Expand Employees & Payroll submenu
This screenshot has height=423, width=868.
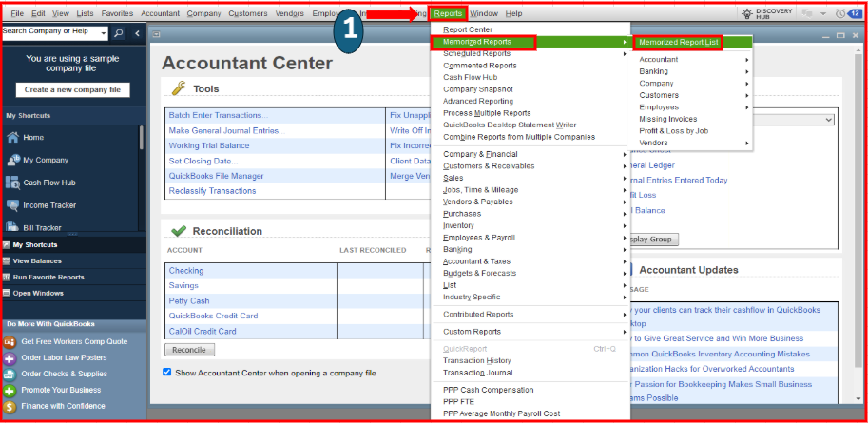point(530,238)
